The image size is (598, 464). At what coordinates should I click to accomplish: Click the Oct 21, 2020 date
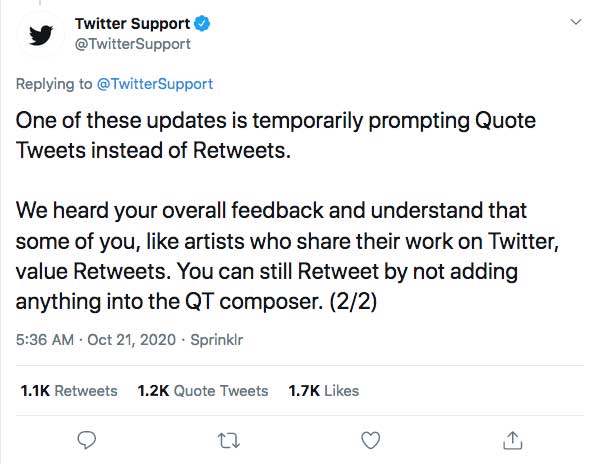[132, 339]
